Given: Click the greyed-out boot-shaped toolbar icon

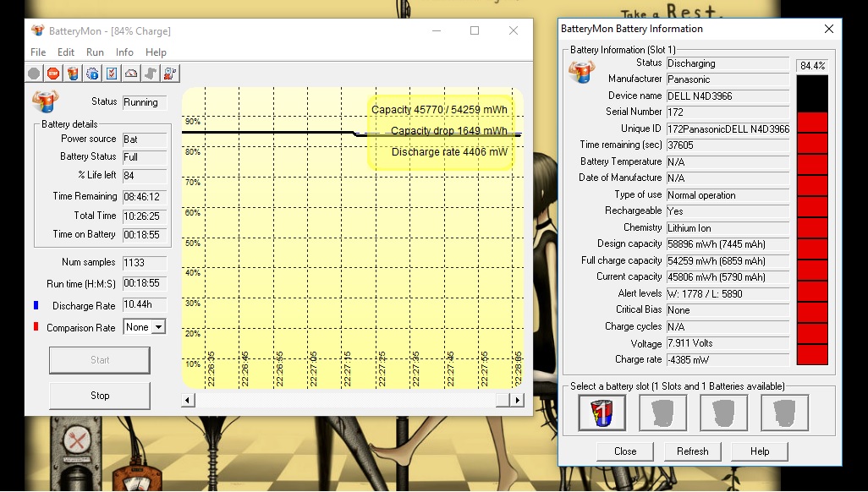Looking at the screenshot, I should 151,73.
